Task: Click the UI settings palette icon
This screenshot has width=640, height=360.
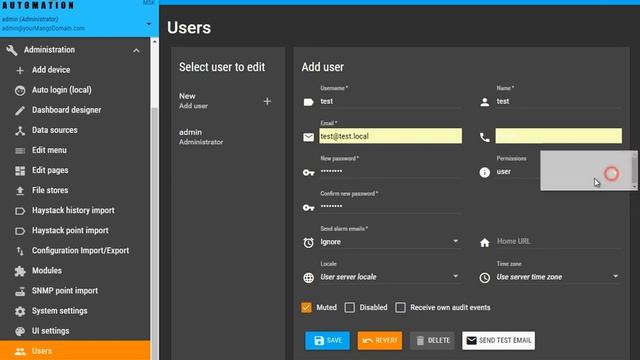Action: (x=20, y=331)
